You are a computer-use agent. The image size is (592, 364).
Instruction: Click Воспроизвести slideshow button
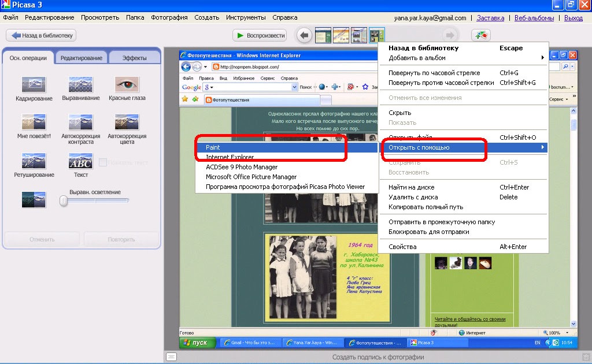(260, 35)
